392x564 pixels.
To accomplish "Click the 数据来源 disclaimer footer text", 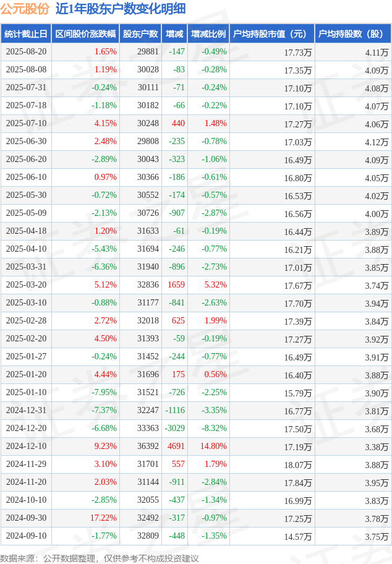I will (100, 558).
